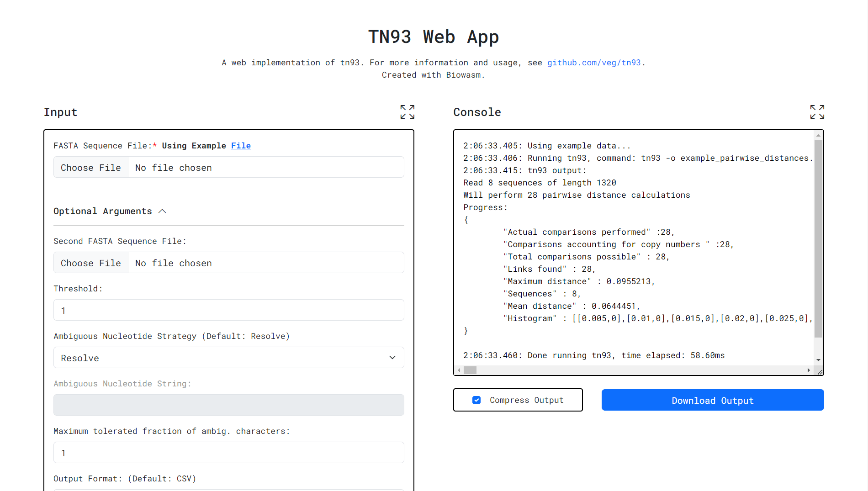This screenshot has height=491, width=868.
Task: Open the github.com/veg/tn93 link
Action: point(594,63)
